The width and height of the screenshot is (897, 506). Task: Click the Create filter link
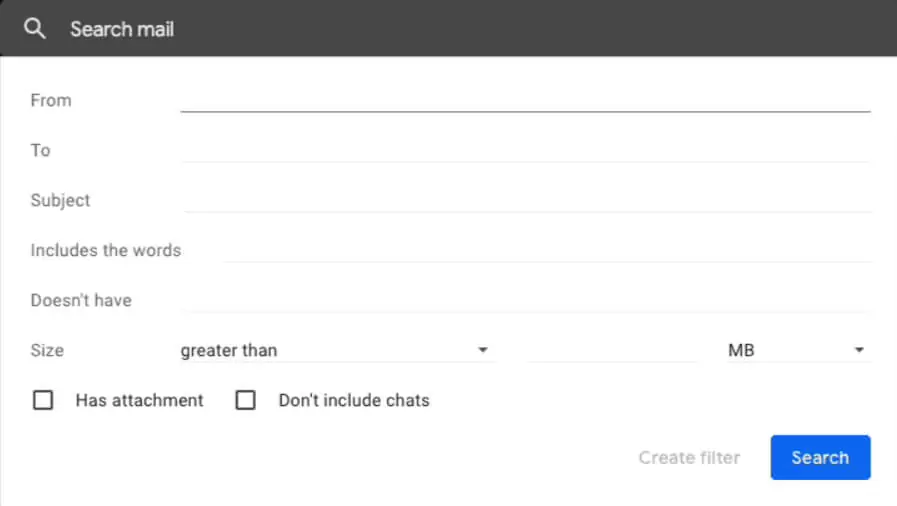tap(689, 457)
